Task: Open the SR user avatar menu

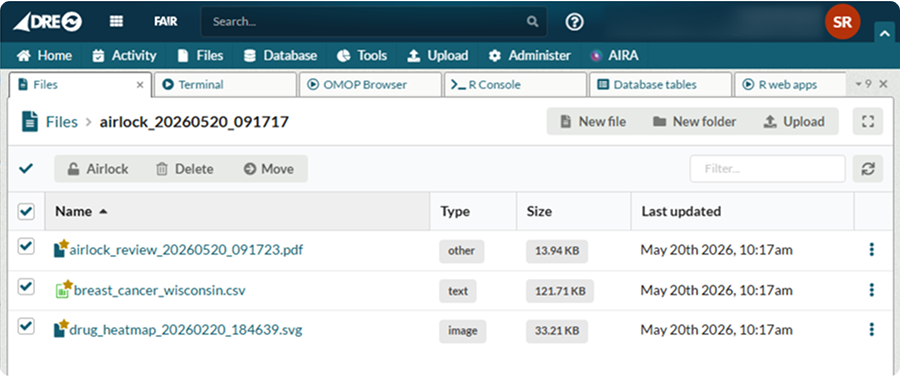Action: pyautogui.click(x=842, y=22)
